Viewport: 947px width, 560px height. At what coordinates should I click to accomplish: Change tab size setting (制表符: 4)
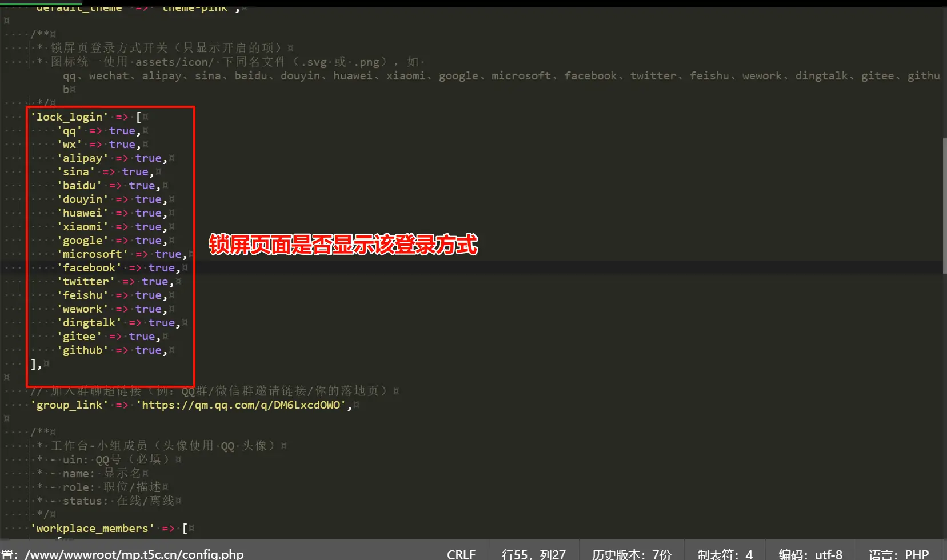725,554
